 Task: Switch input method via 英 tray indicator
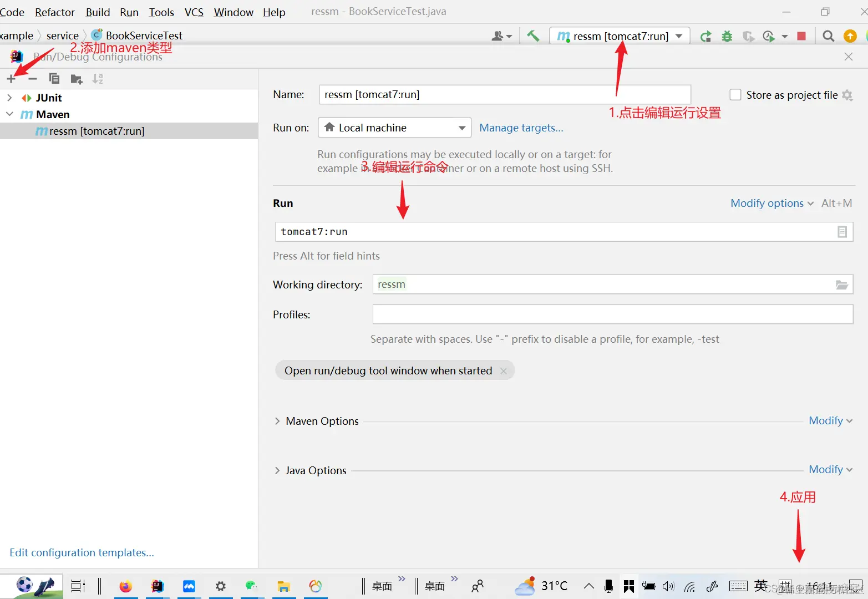[761, 586]
